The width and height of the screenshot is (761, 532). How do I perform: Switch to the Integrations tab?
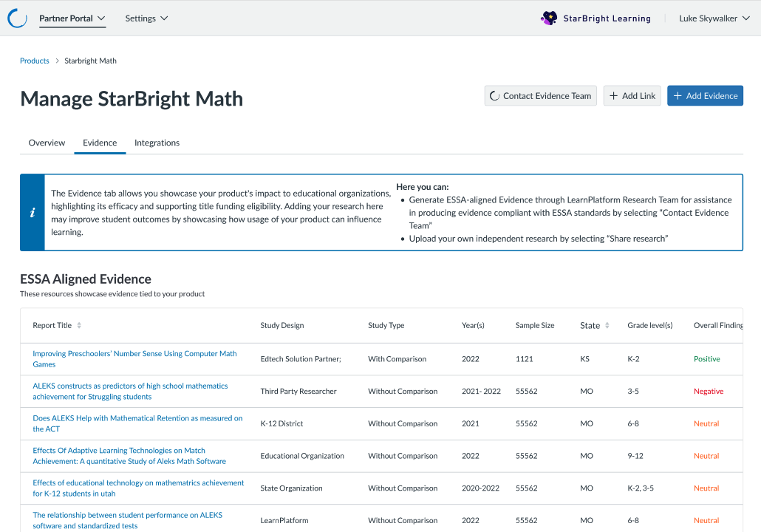(157, 143)
